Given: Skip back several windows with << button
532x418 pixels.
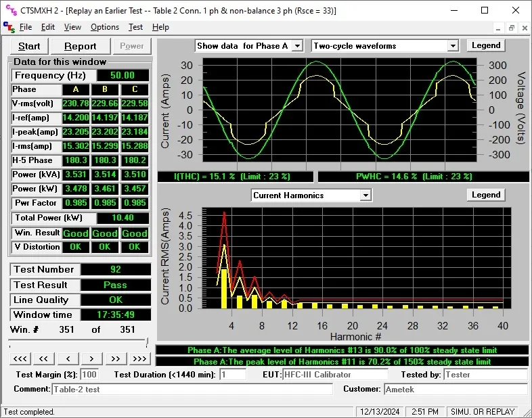Looking at the screenshot, I should tap(45, 358).
